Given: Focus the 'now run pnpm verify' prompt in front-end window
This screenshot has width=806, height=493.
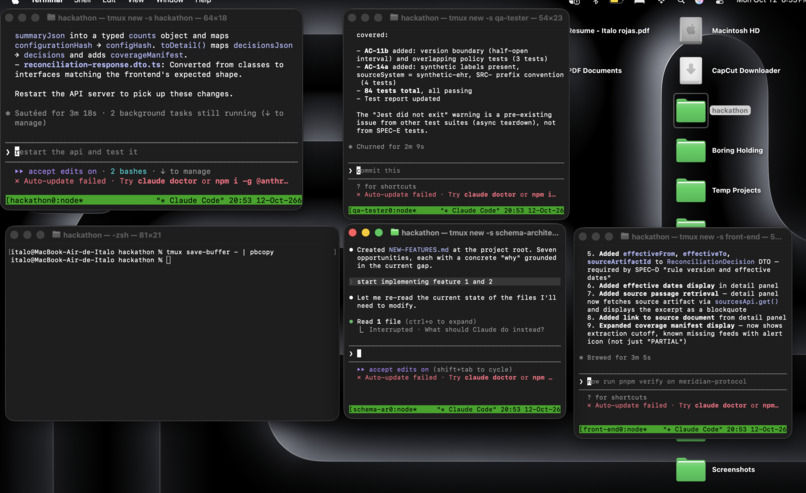Looking at the screenshot, I should point(683,381).
